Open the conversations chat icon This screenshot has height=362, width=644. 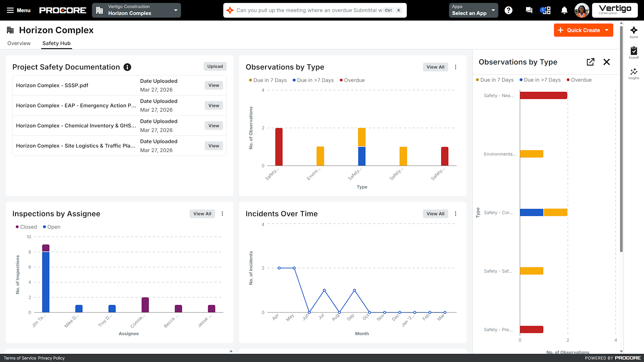pos(529,10)
